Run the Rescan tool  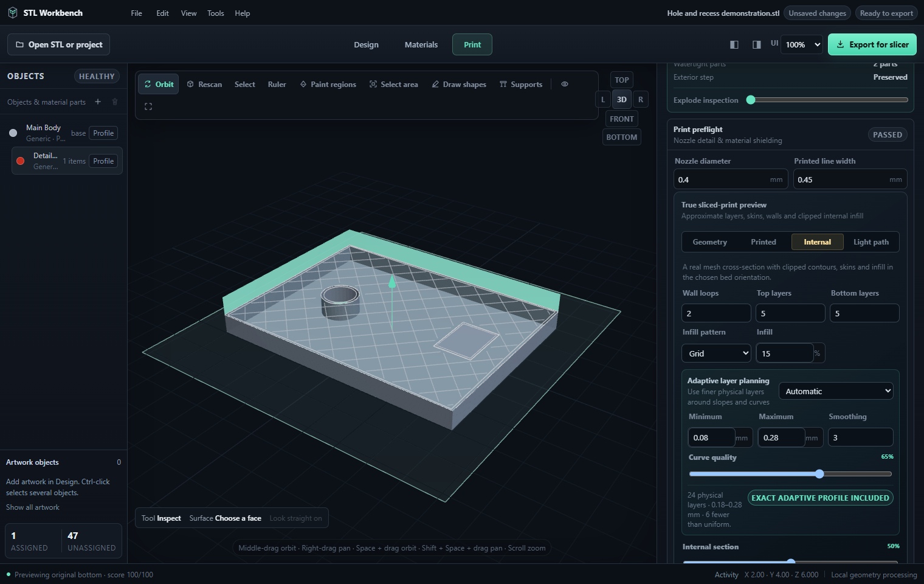point(204,84)
